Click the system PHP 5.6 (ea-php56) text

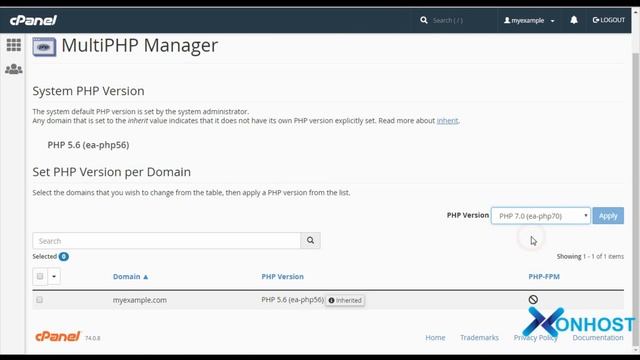[x=88, y=145]
